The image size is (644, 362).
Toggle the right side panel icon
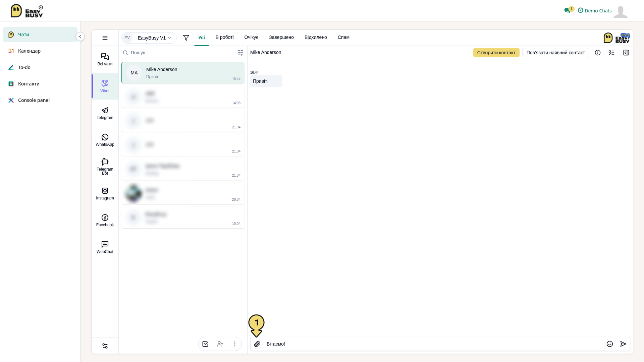click(626, 53)
